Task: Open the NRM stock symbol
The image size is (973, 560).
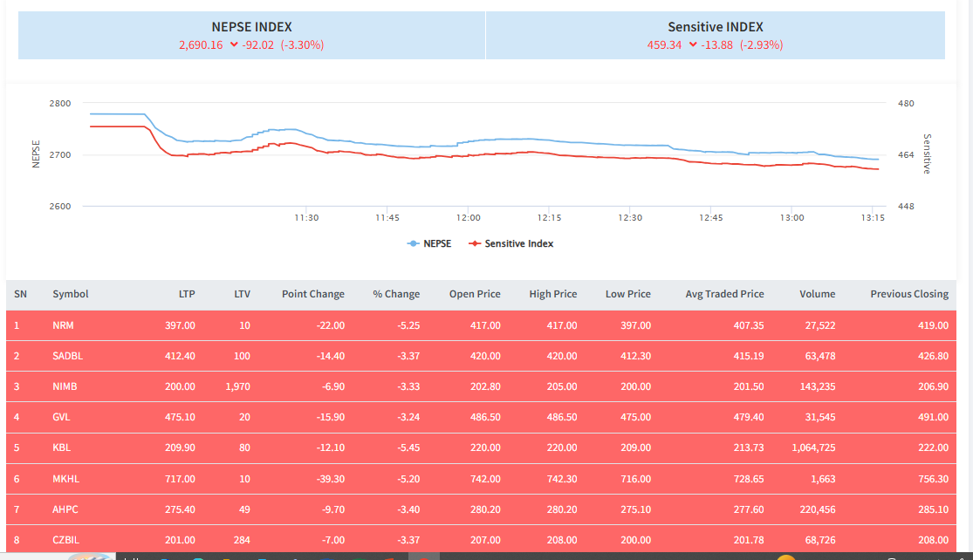Action: point(63,325)
